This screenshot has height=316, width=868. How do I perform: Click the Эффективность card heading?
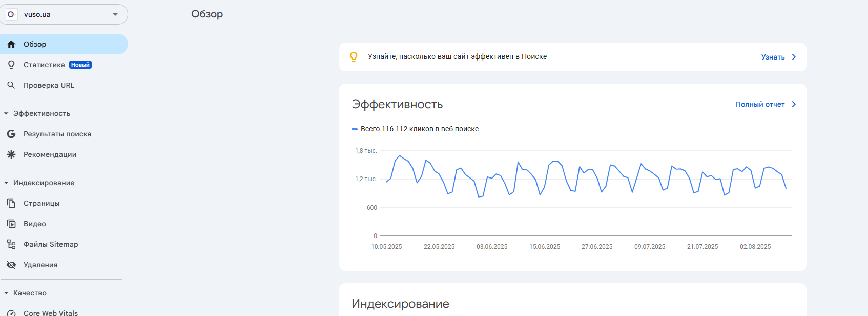point(397,105)
